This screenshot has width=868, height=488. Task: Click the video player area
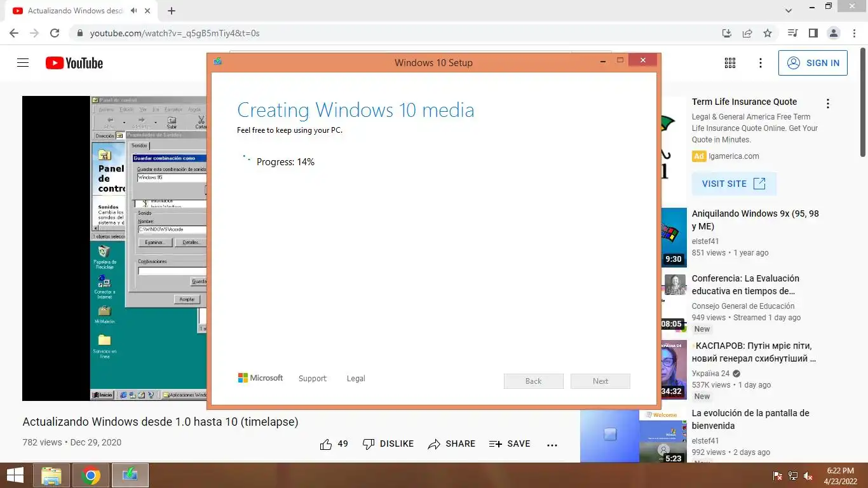114,248
